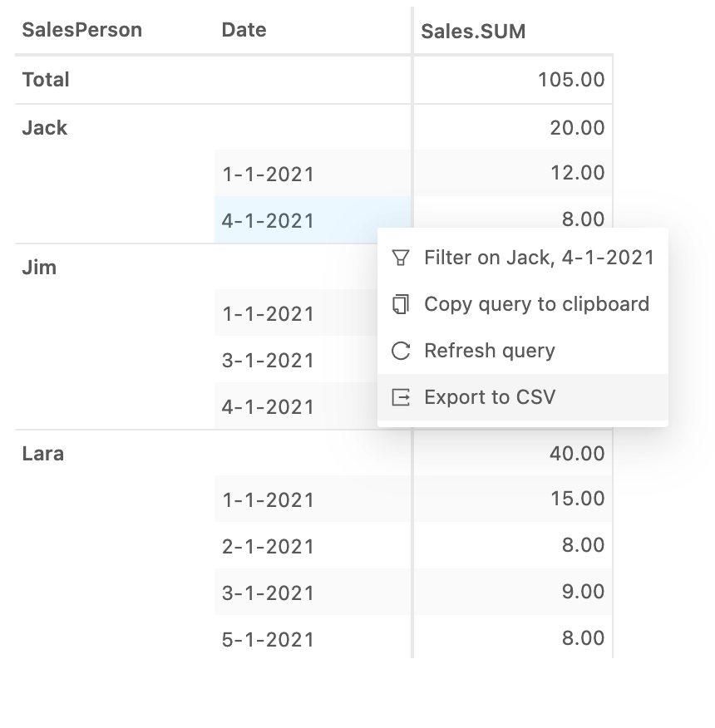Click the Sales.SUM column header

[x=473, y=32]
